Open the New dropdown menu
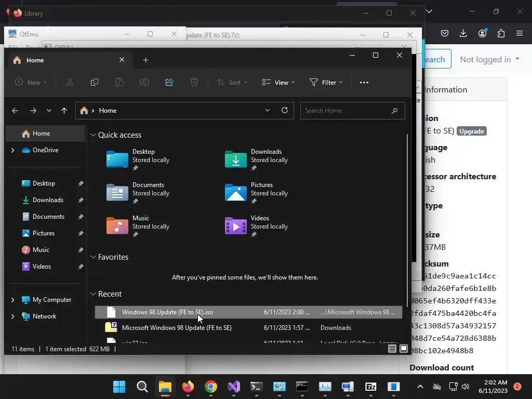Image resolution: width=532 pixels, height=399 pixels. (31, 82)
